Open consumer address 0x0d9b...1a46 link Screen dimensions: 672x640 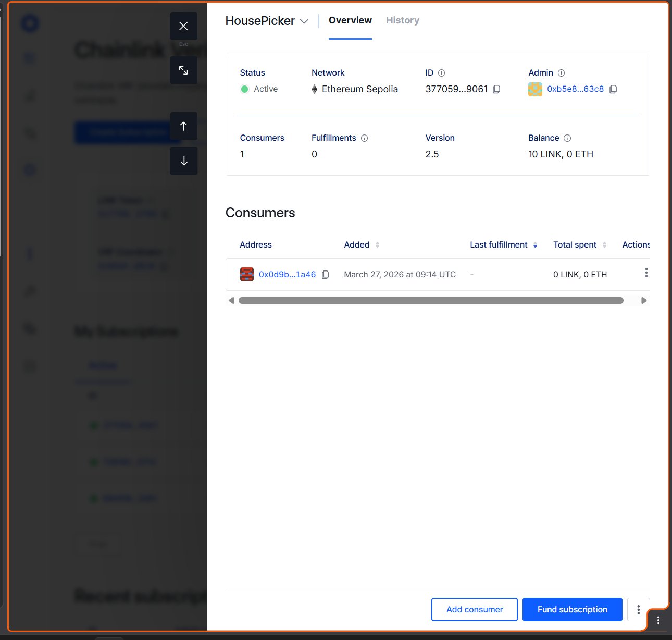pyautogui.click(x=287, y=275)
